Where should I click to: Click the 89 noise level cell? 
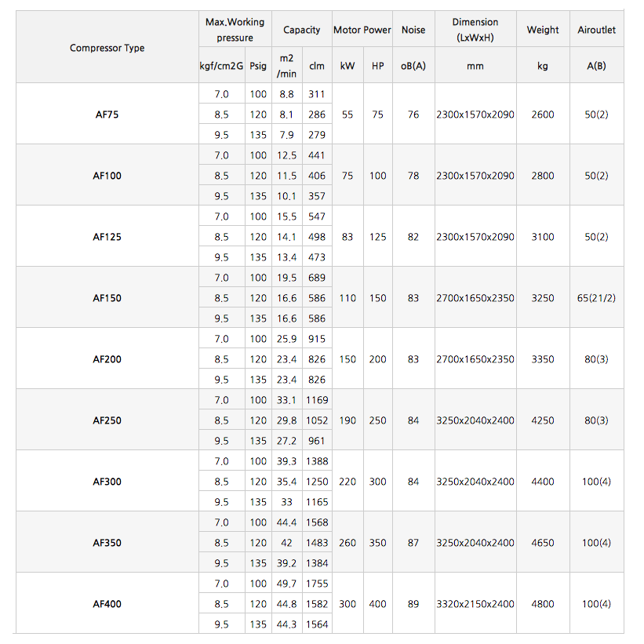pos(413,604)
